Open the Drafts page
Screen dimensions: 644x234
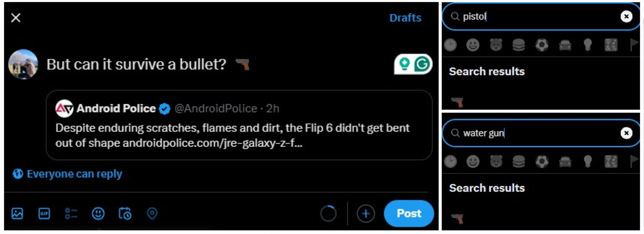(x=405, y=17)
